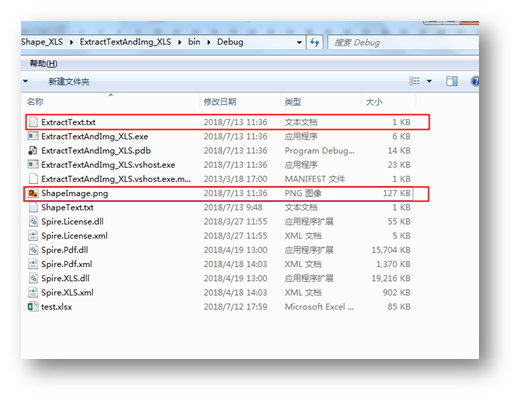The image size is (521, 401).
Task: Select the file name Spire.XLS.xml
Action: coord(67,292)
